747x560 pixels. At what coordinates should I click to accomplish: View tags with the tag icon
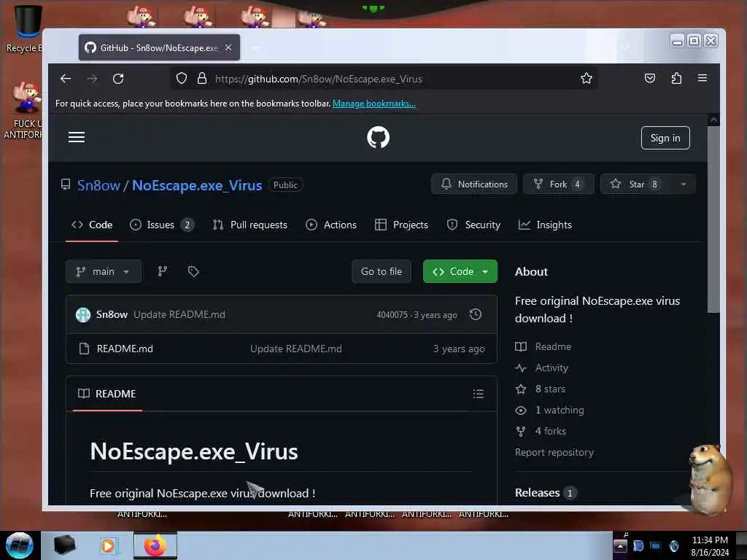(193, 271)
